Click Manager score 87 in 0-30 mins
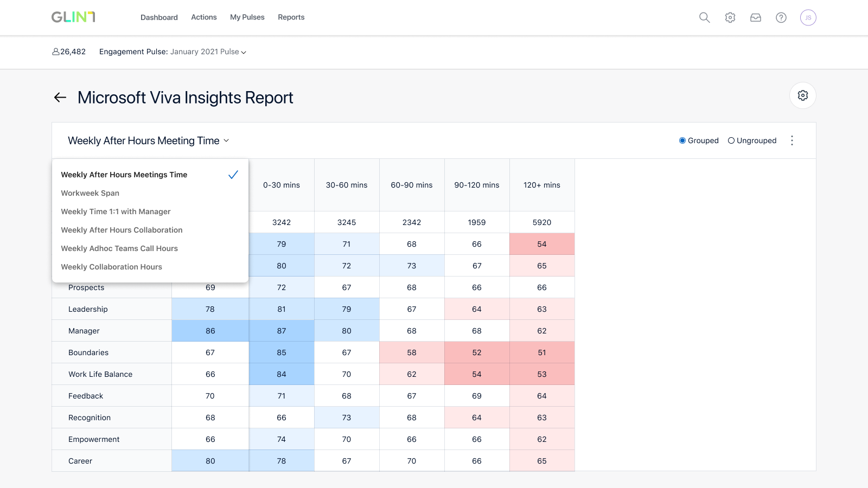The width and height of the screenshot is (868, 488). click(x=282, y=331)
